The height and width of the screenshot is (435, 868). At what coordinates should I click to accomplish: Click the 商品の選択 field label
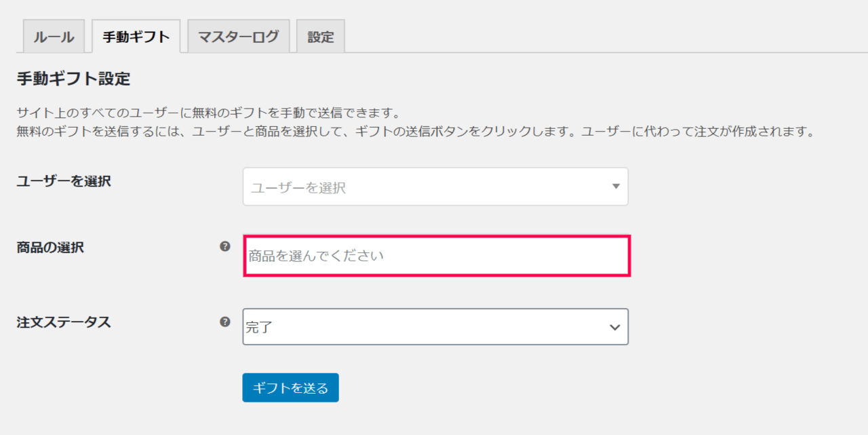50,248
